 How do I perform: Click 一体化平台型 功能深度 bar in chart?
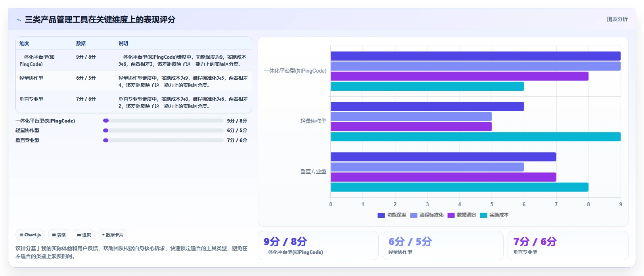[x=475, y=56]
